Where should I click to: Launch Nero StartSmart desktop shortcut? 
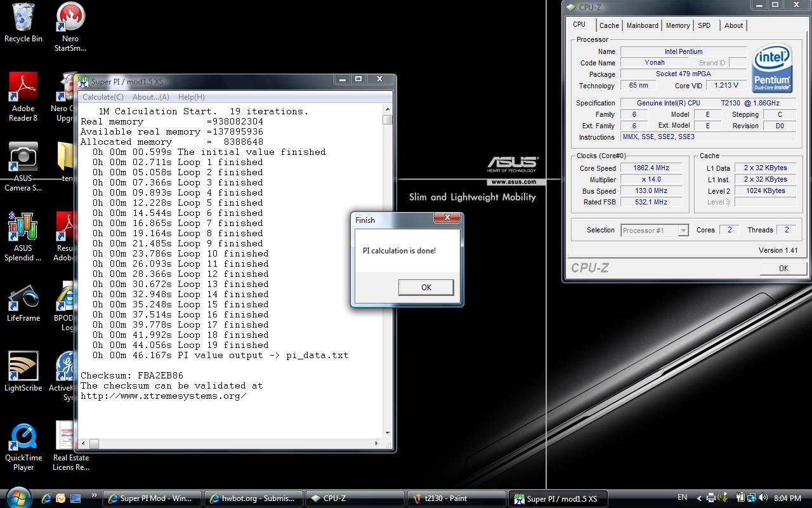click(x=70, y=27)
